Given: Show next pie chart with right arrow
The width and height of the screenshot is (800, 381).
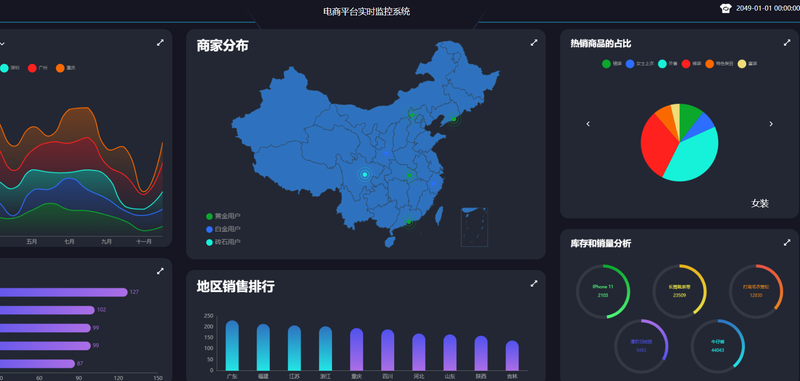Looking at the screenshot, I should point(771,124).
